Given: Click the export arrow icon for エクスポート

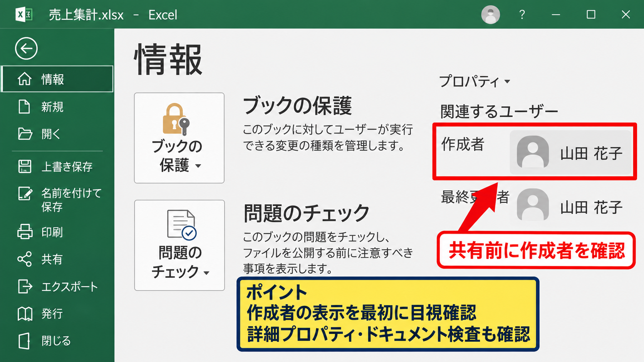Looking at the screenshot, I should 25,287.
